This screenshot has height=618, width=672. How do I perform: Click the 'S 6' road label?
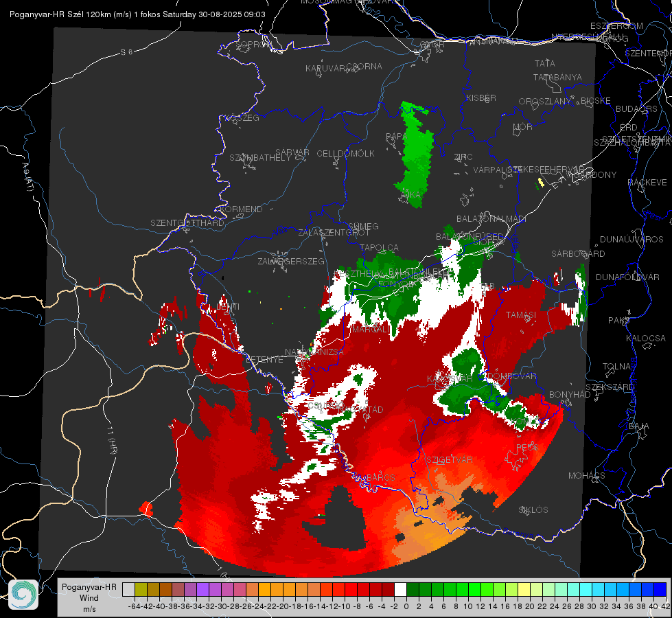(126, 52)
